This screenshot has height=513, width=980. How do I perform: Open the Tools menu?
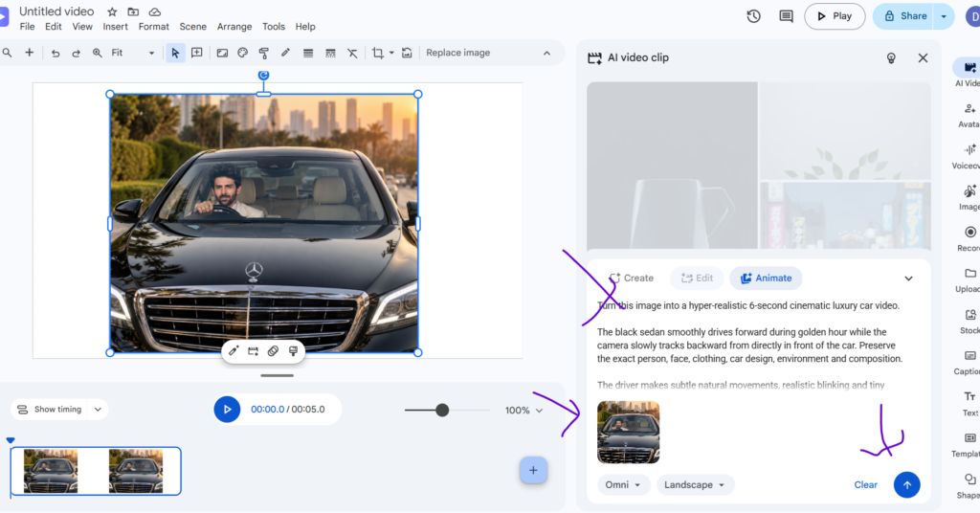click(x=274, y=27)
